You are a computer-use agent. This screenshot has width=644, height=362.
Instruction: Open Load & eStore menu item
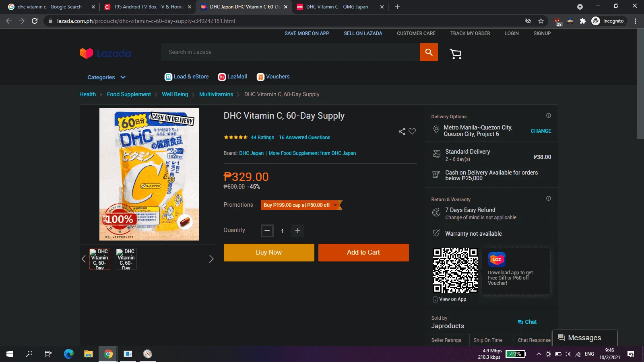click(x=187, y=77)
